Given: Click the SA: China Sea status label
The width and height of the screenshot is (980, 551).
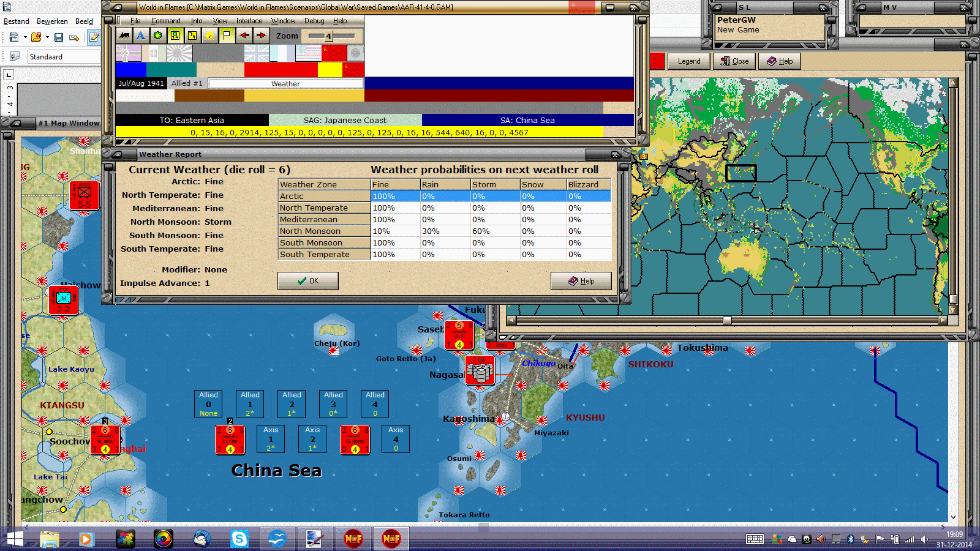Looking at the screenshot, I should [527, 120].
